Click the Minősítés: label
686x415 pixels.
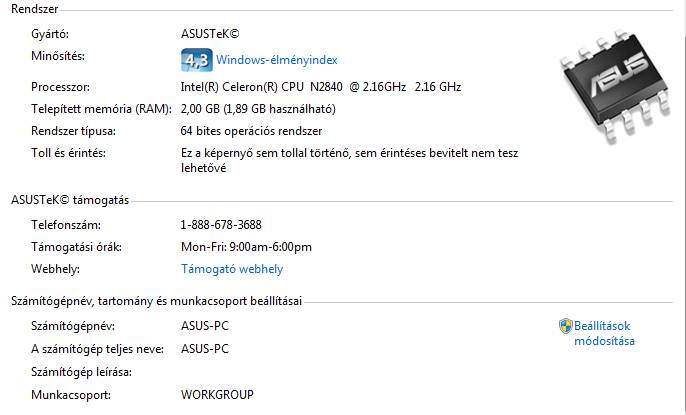[58, 56]
